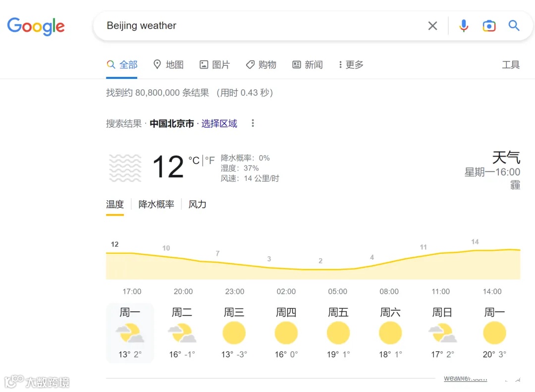Select the sunny icon for 周三

click(234, 333)
